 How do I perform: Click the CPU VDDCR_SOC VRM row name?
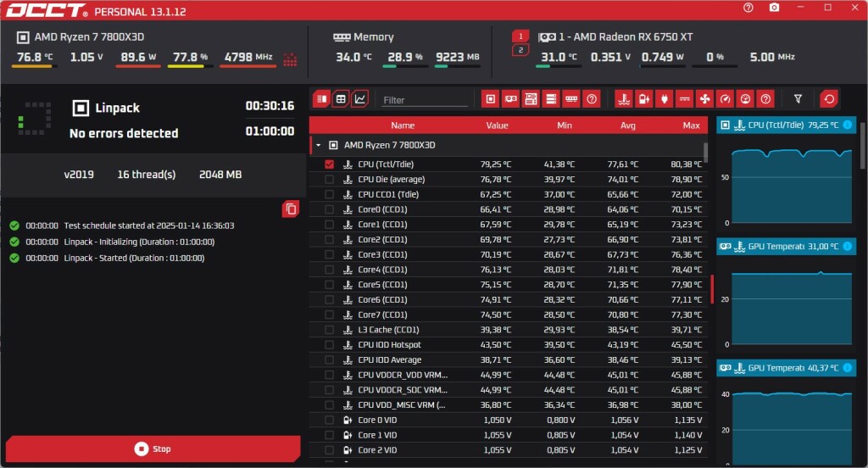click(403, 390)
